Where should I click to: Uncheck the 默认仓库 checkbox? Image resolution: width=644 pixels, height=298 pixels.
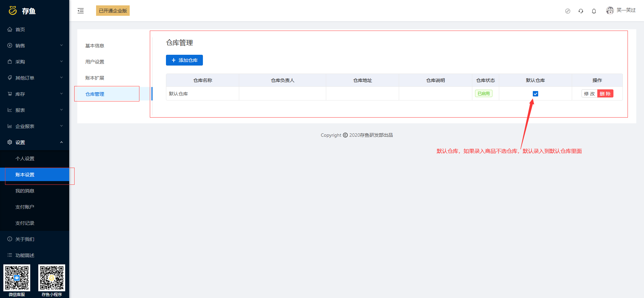(x=535, y=94)
